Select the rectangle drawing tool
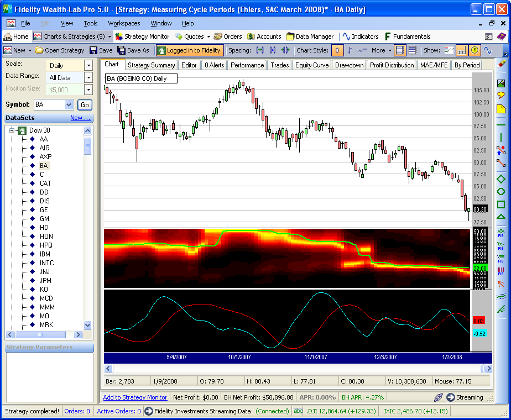Image resolution: width=511 pixels, height=420 pixels. click(x=501, y=204)
